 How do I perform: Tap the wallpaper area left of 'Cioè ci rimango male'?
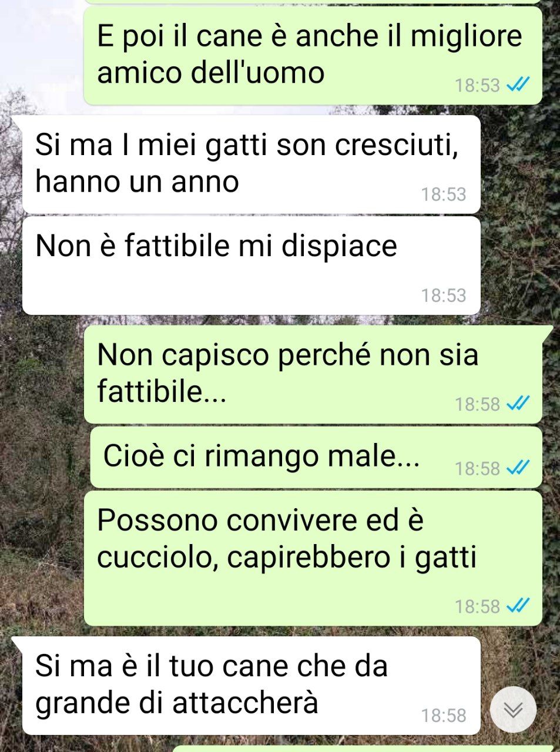pyautogui.click(x=44, y=457)
